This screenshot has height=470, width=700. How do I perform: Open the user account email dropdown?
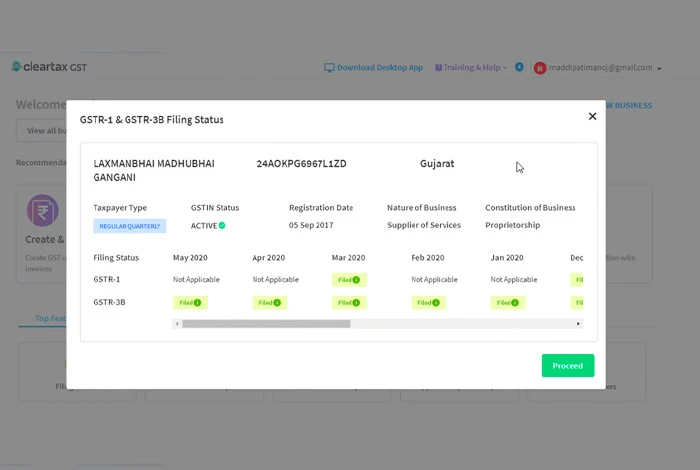(x=604, y=68)
